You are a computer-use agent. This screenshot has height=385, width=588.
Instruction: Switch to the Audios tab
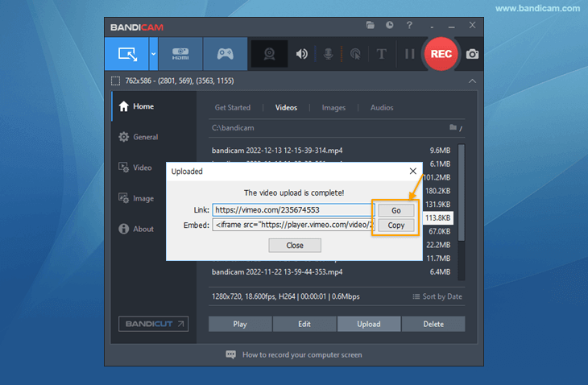coord(382,108)
